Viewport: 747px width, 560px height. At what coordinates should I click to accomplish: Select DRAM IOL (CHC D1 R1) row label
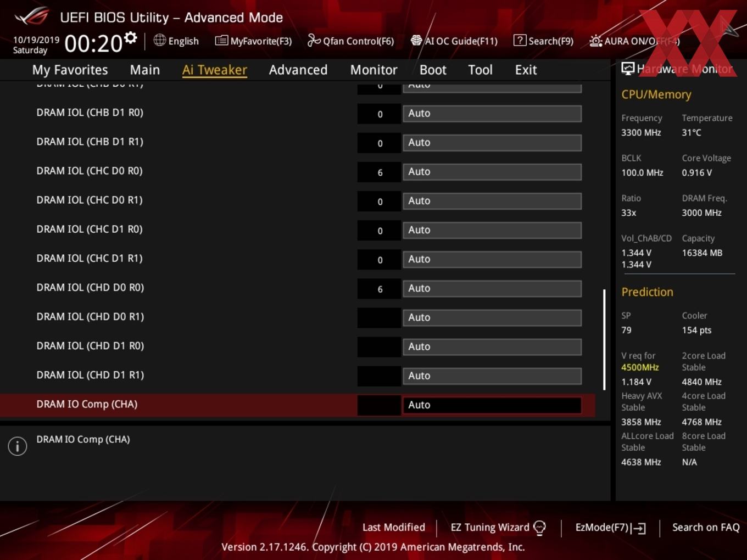pos(90,258)
